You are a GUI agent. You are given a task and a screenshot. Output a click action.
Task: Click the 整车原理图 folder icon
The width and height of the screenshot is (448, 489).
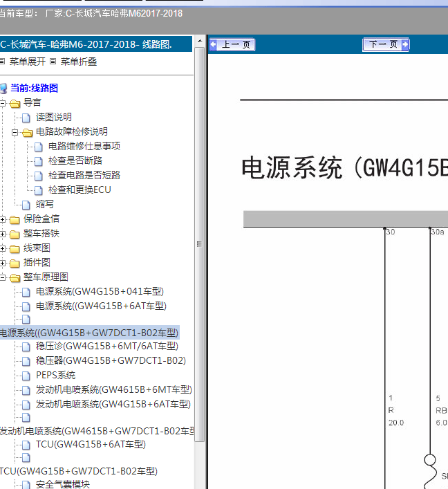[x=15, y=277]
